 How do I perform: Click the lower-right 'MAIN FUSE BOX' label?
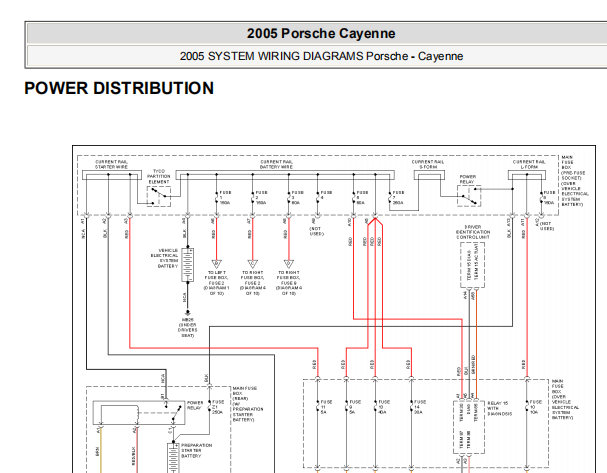[566, 399]
